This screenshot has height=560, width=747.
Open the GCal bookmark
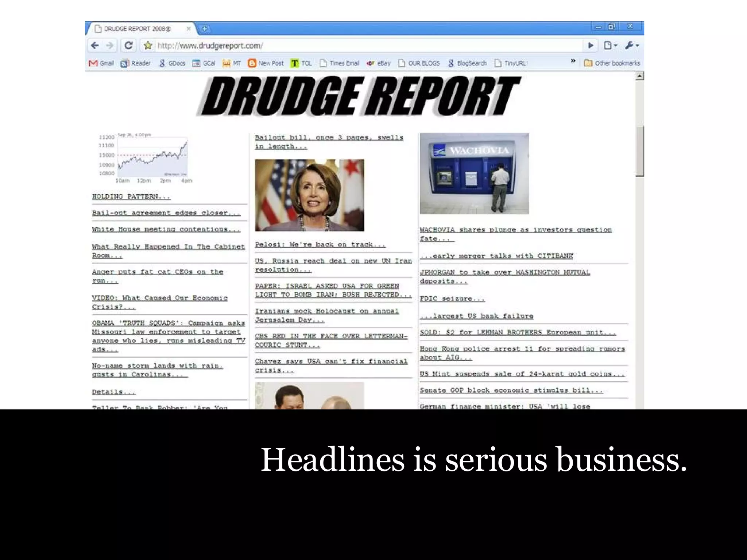coord(204,63)
